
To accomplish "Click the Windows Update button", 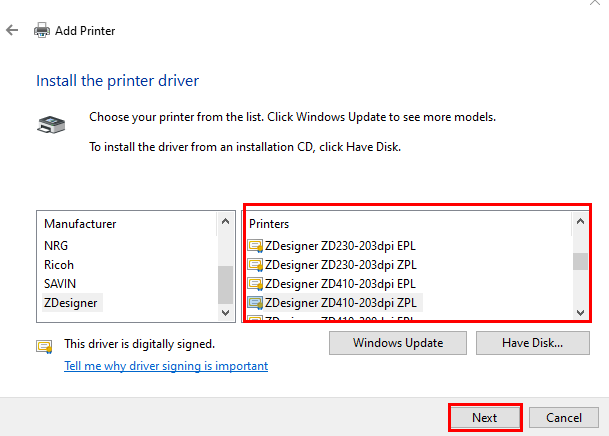I will (398, 343).
